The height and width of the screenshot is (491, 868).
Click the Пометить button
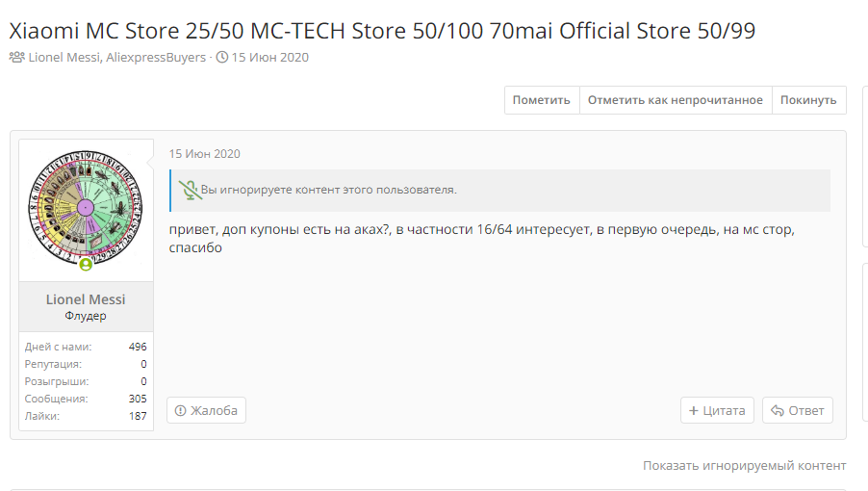pos(542,100)
